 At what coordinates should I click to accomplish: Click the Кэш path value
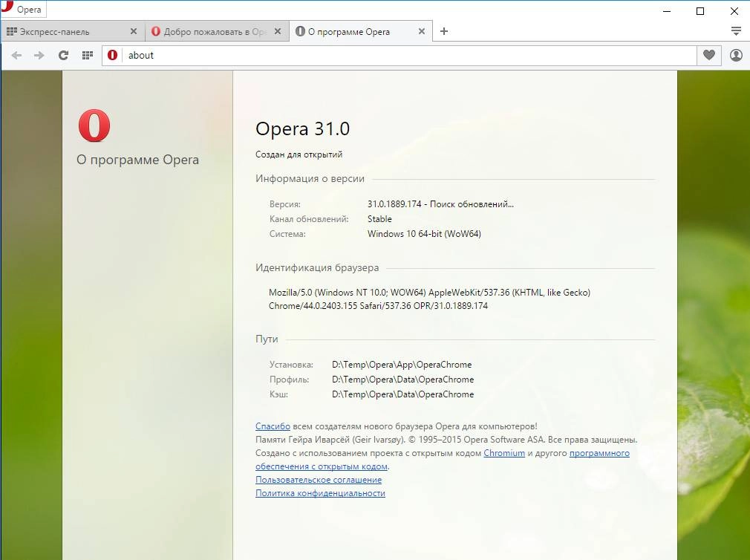coord(402,394)
